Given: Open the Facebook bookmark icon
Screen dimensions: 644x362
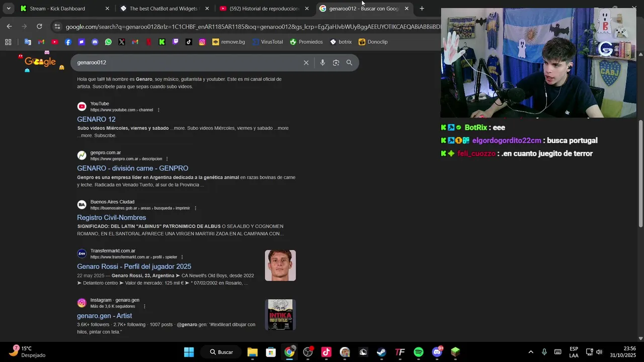Looking at the screenshot, I should (68, 42).
